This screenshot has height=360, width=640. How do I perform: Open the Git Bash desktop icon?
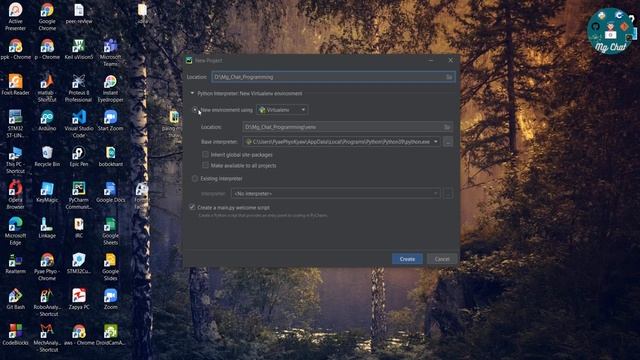pyautogui.click(x=16, y=299)
